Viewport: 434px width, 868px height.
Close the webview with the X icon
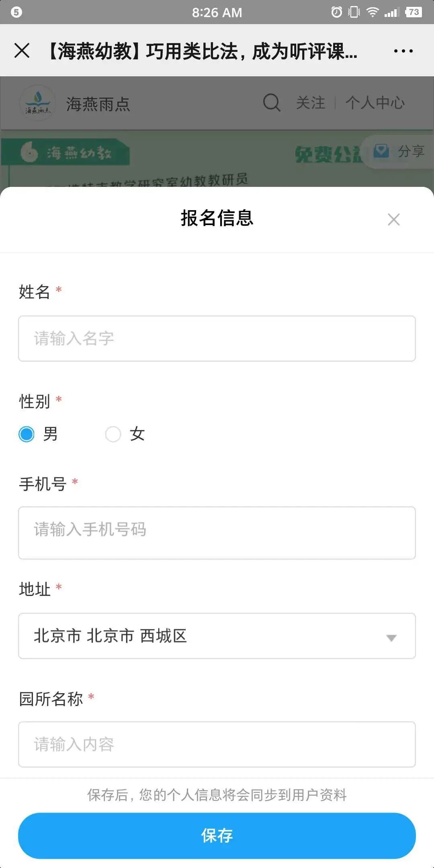click(x=22, y=51)
